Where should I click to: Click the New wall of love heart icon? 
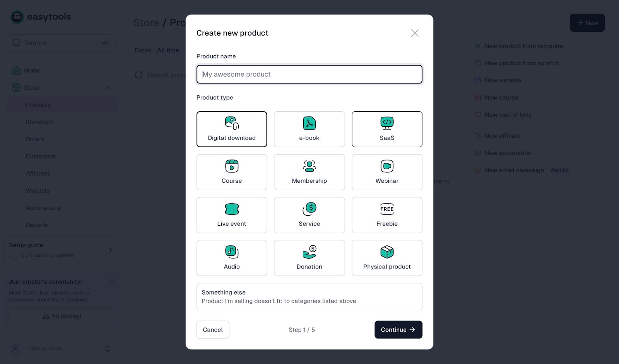[478, 115]
